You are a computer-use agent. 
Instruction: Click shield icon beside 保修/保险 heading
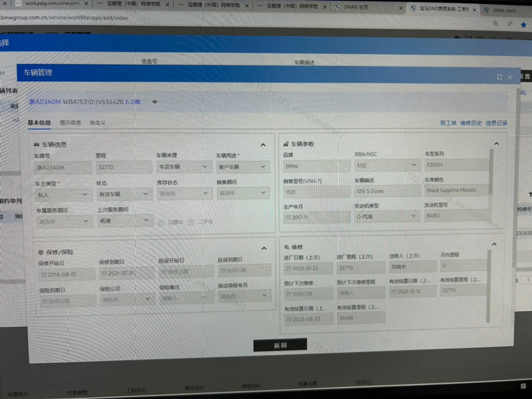tap(41, 252)
